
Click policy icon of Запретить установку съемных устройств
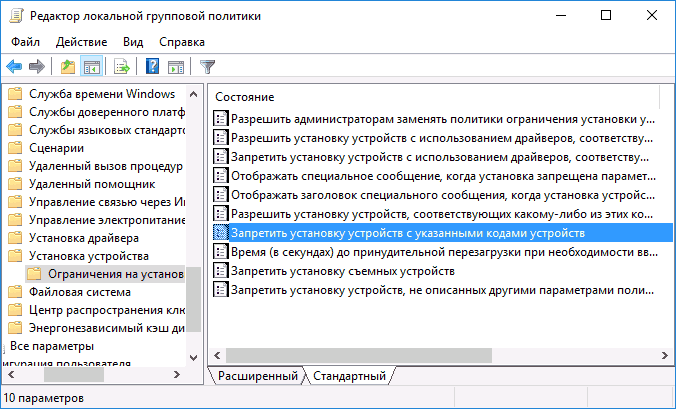pos(220,271)
